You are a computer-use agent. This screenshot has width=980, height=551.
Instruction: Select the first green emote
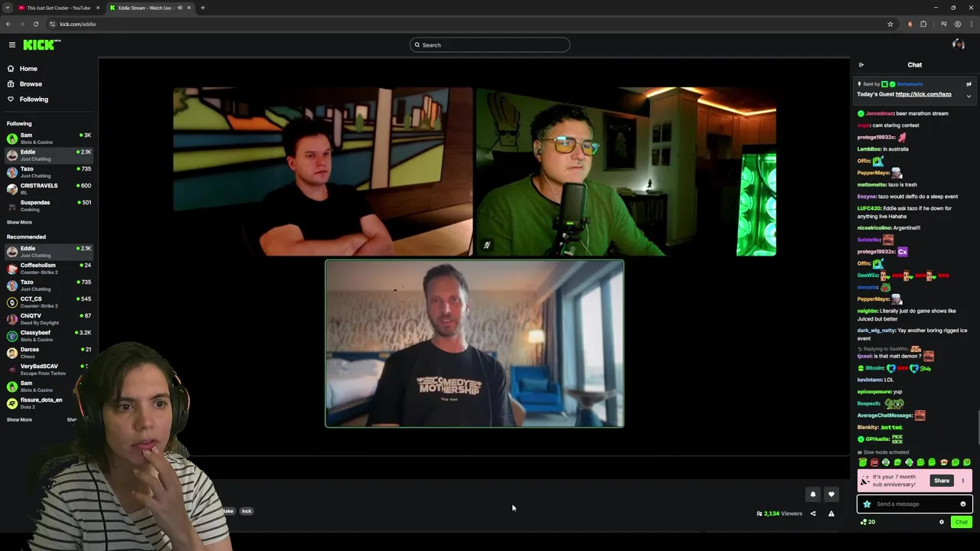click(863, 462)
